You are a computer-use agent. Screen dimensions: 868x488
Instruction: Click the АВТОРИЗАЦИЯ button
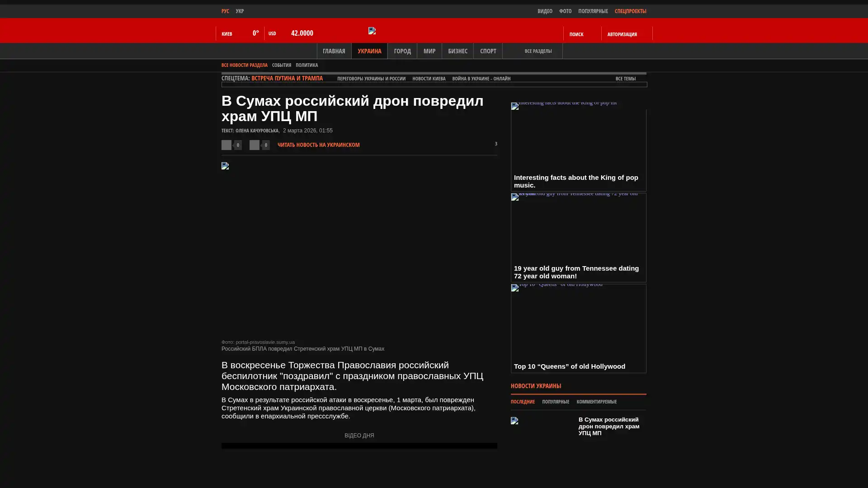pyautogui.click(x=622, y=34)
